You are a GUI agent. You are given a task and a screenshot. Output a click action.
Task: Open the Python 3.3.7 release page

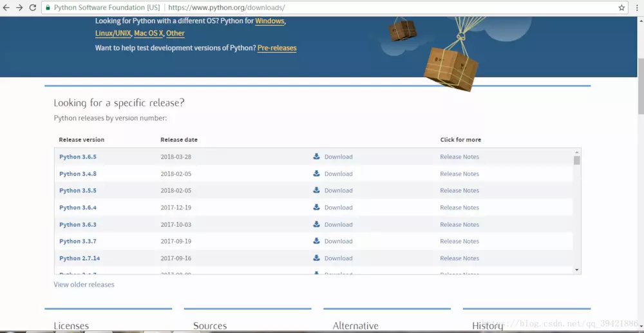pyautogui.click(x=78, y=242)
